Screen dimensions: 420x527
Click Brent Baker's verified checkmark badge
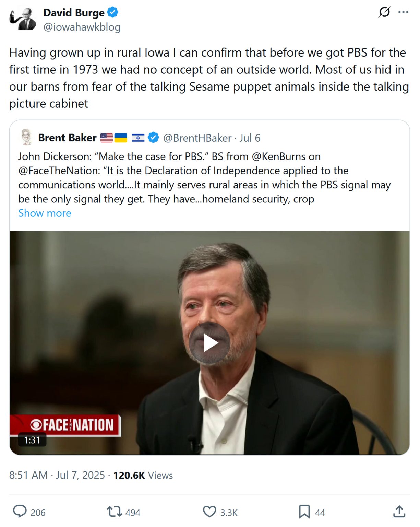(153, 138)
